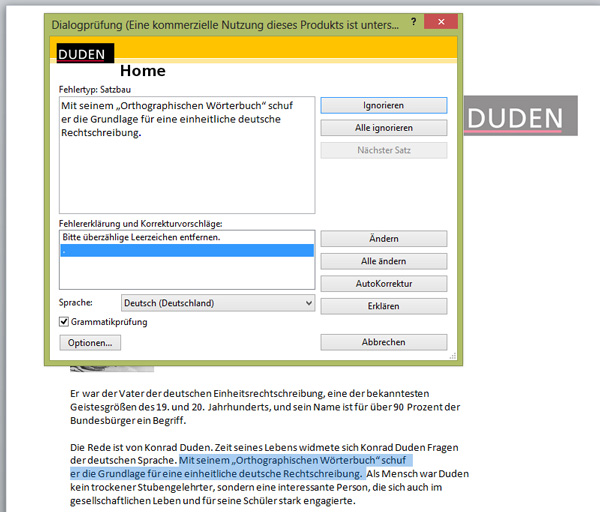Image resolution: width=600 pixels, height=512 pixels.
Task: Click the AutoKorrektur button
Action: (x=383, y=284)
